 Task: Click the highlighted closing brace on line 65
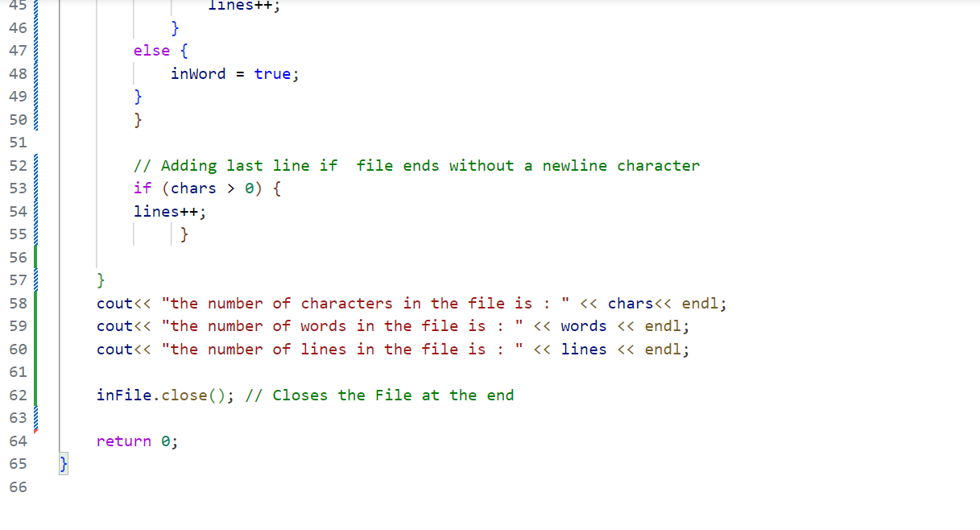pos(64,464)
